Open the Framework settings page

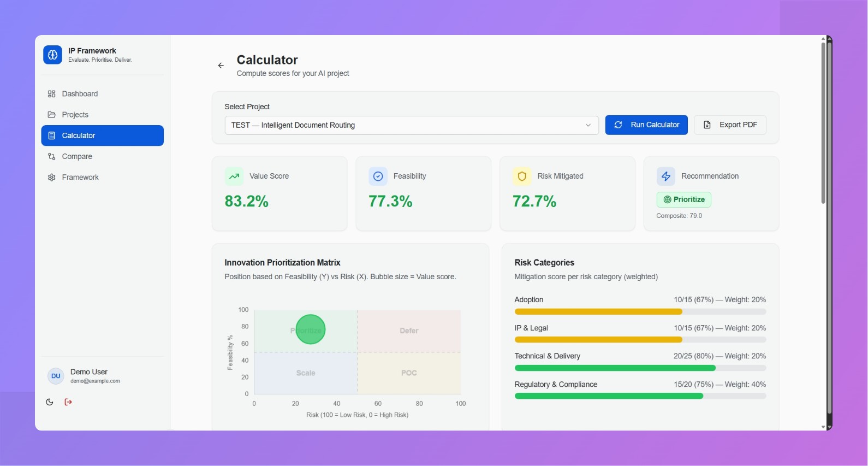[80, 177]
